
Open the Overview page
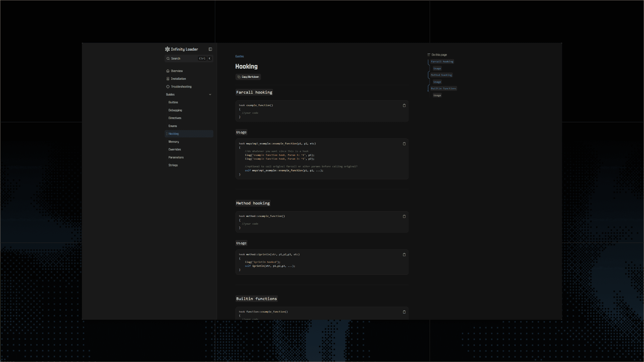point(189,71)
